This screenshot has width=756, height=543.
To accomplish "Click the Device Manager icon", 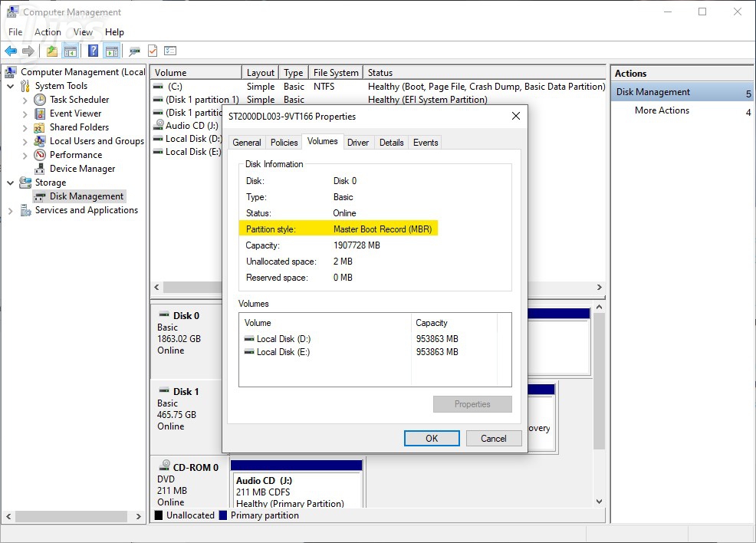I will 41,169.
